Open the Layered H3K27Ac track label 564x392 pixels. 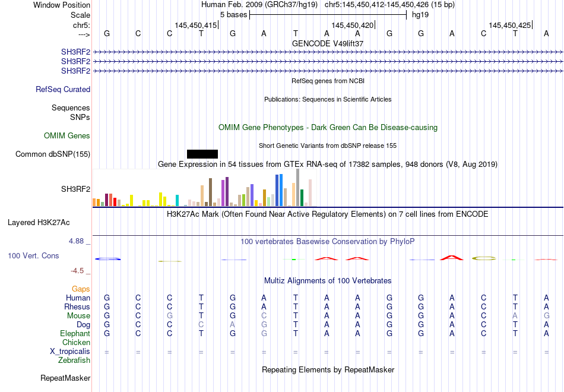point(39,223)
